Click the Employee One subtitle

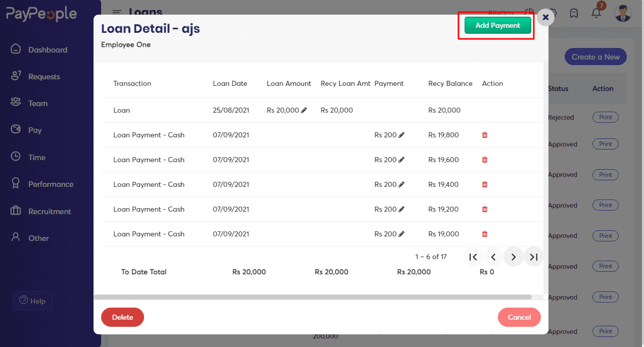click(x=126, y=44)
